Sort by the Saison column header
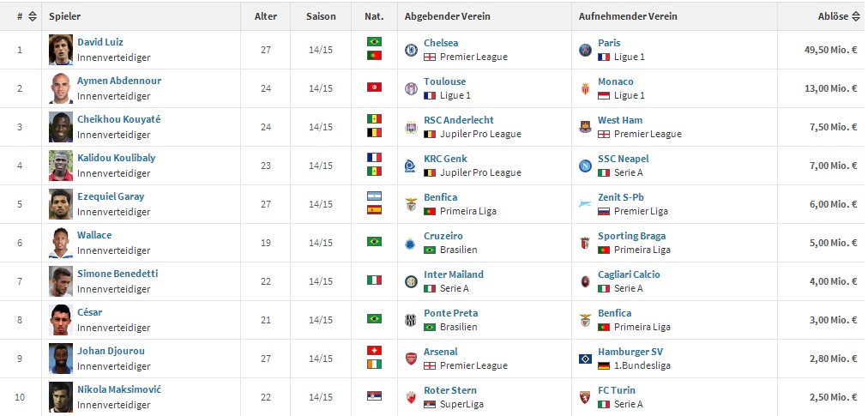 click(321, 16)
